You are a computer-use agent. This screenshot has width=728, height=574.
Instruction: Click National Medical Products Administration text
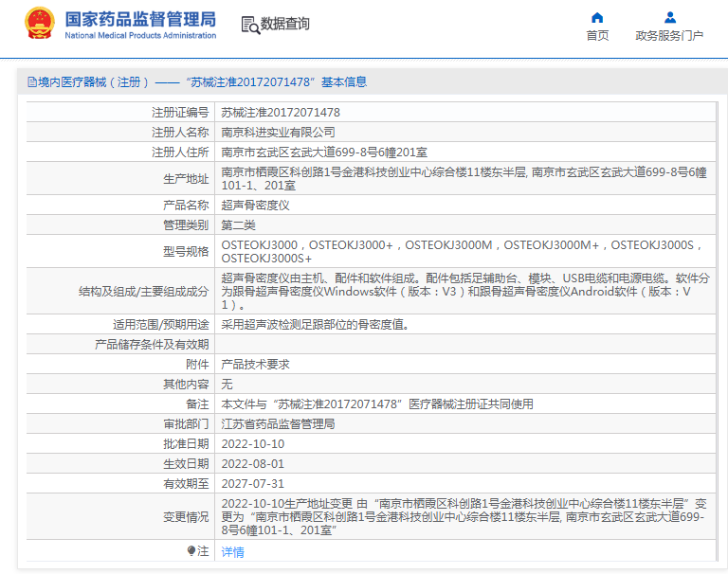pyautogui.click(x=140, y=35)
